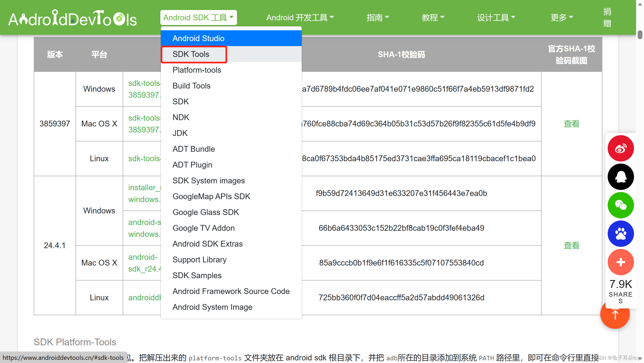Open Android Framework Source Code entry

pos(231,291)
